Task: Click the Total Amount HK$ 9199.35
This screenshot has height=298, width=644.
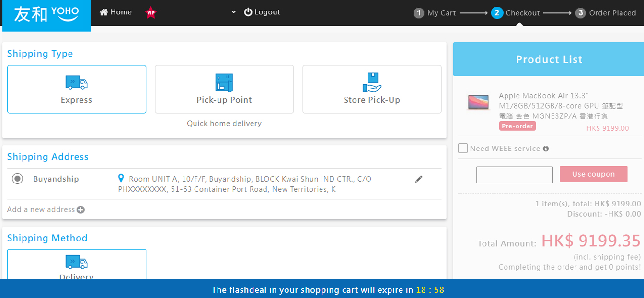Action: 591,241
